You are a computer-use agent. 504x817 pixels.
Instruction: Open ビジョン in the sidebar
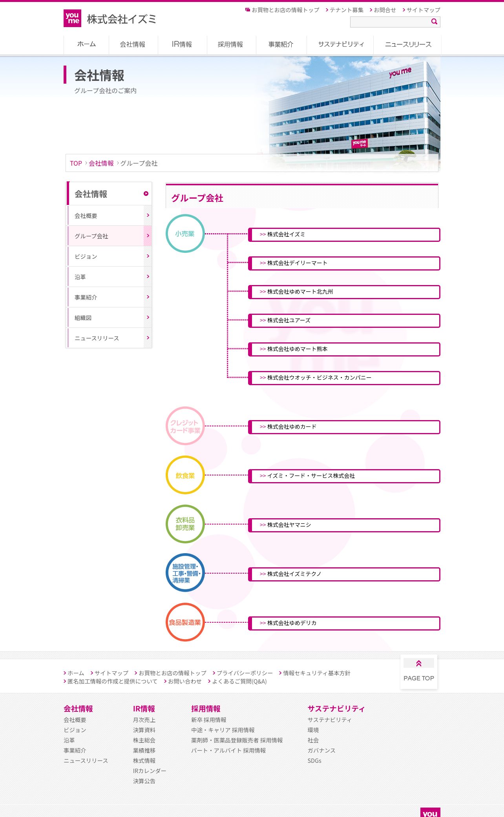point(110,256)
